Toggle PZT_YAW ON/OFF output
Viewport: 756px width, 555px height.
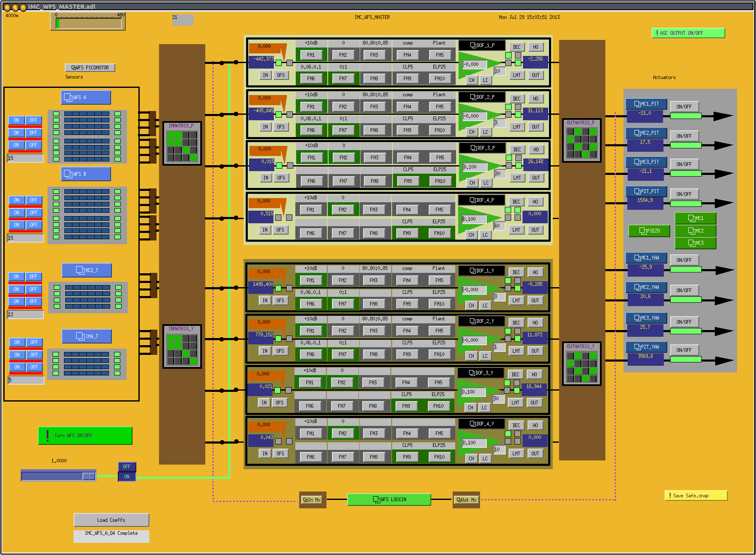point(684,350)
